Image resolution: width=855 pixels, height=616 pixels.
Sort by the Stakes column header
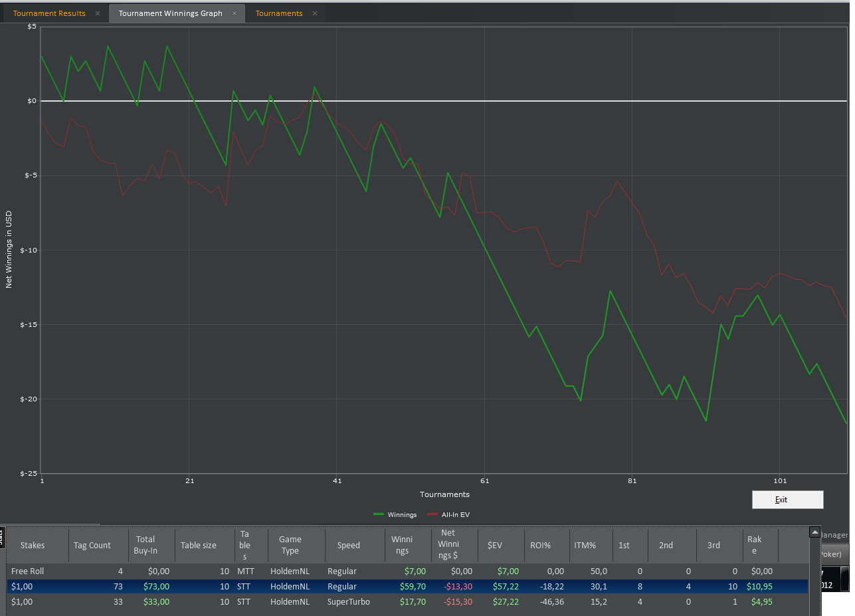click(x=33, y=546)
